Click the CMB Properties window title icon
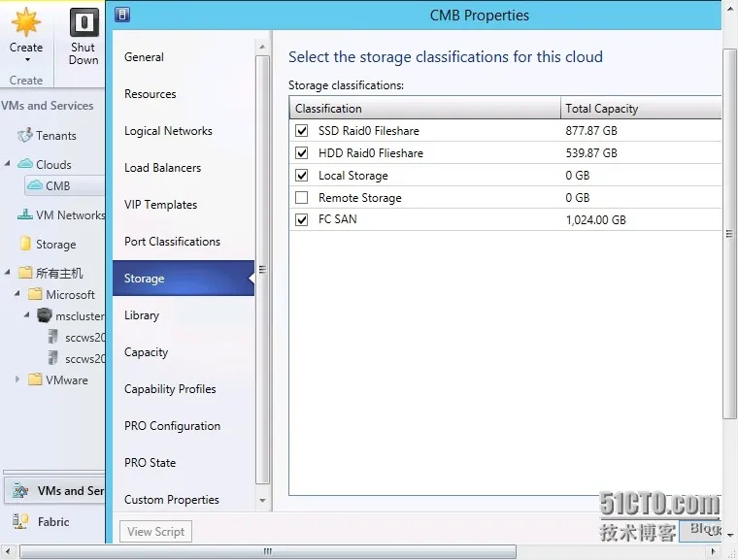The image size is (738, 560). 122,15
